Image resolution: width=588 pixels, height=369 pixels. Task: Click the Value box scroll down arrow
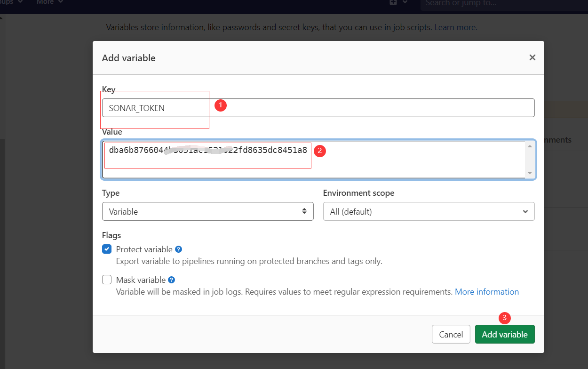point(530,173)
